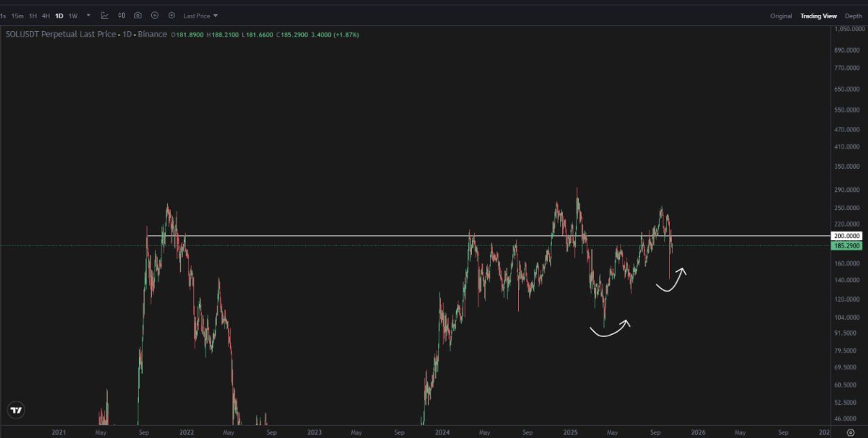Click the TradingView logo badge
The image size is (868, 438).
[x=16, y=410]
